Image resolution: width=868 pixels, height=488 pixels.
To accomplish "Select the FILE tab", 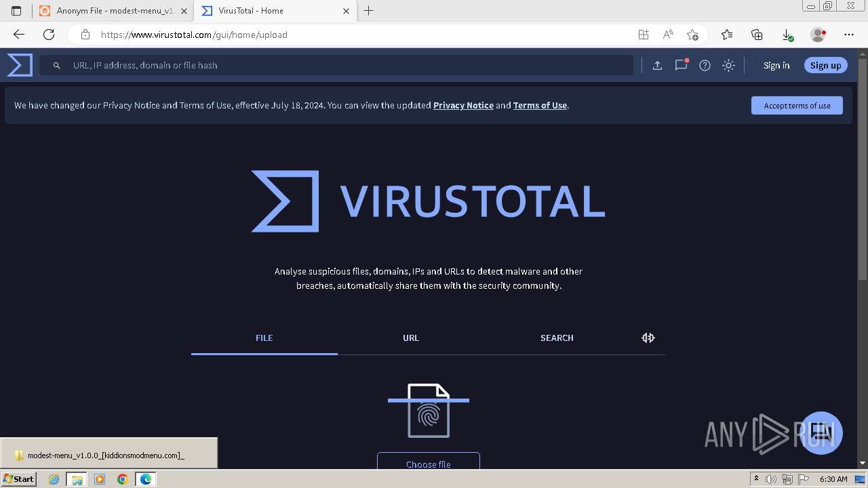I will tap(264, 338).
